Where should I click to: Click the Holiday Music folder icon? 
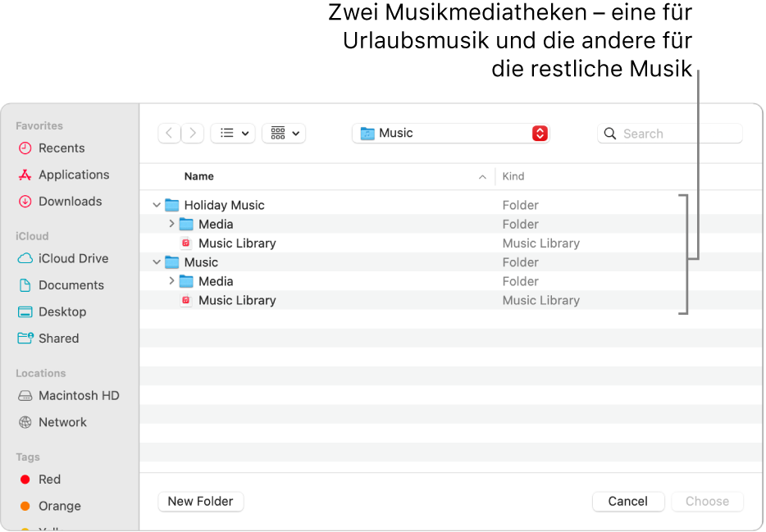pos(172,205)
